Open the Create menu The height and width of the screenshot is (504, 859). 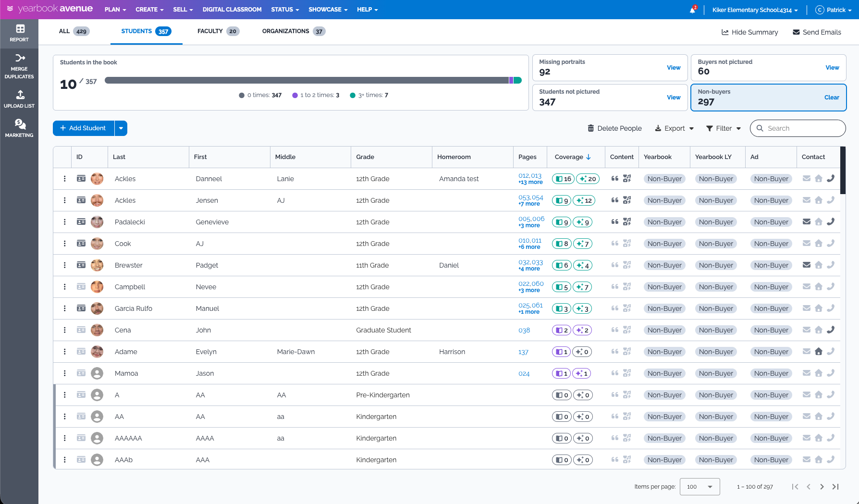149,10
